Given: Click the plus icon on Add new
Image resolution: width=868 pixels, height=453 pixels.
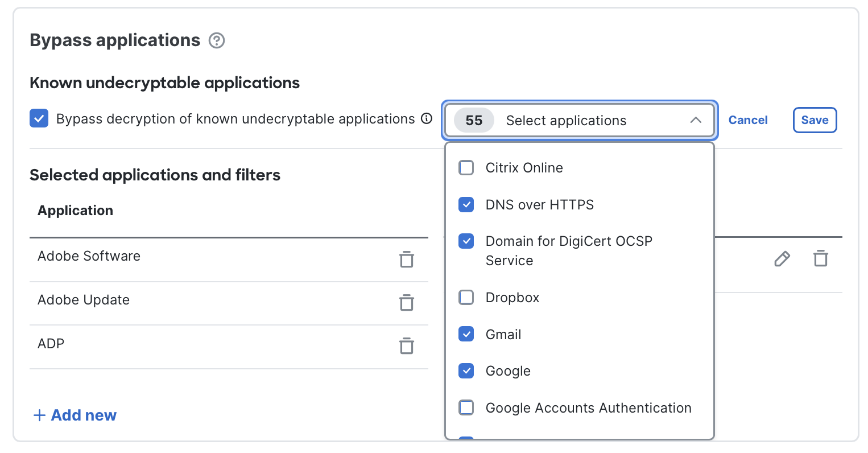Looking at the screenshot, I should coord(39,415).
